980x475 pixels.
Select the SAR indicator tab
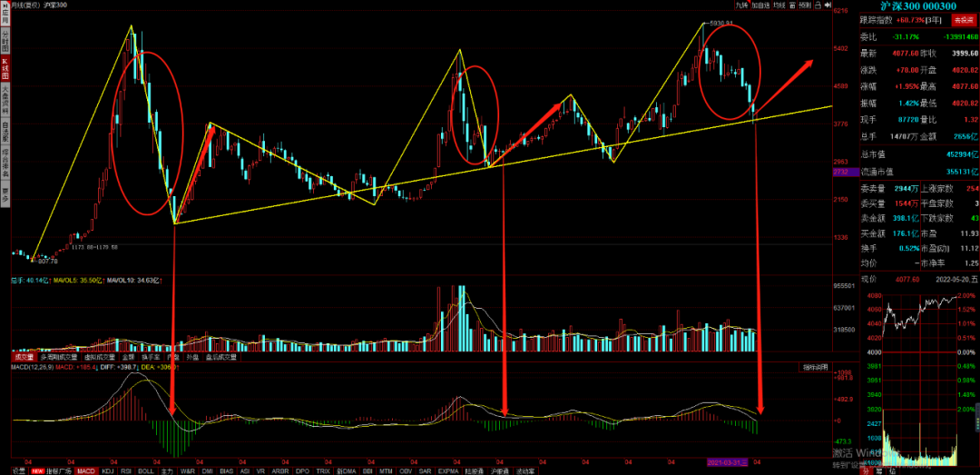click(425, 470)
